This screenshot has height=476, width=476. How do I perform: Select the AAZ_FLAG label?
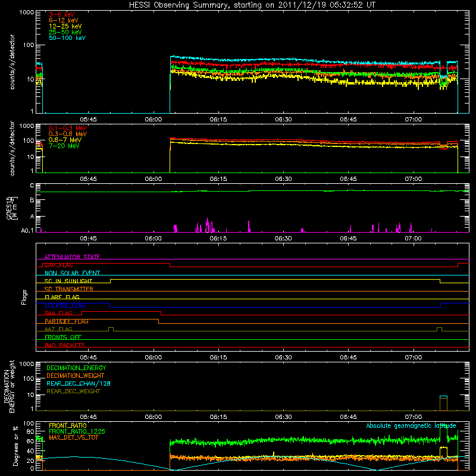click(x=58, y=329)
